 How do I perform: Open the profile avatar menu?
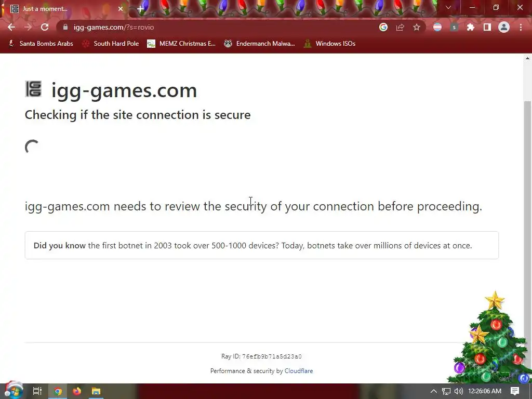(x=504, y=27)
